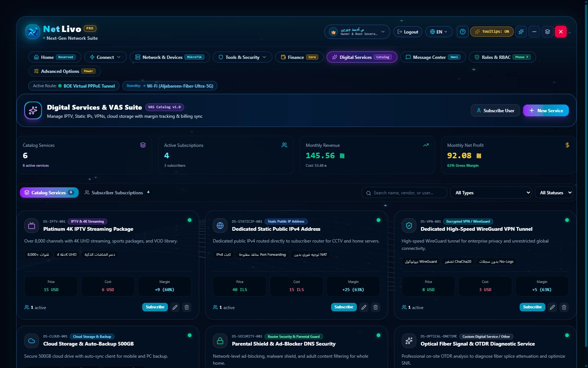Open the owner account dropdown
The image size is (588, 368).
357,32
